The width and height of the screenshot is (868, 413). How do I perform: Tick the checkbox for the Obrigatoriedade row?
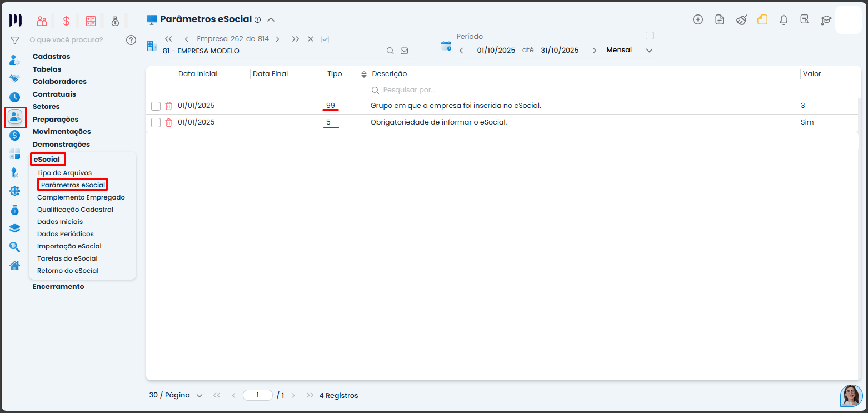(x=156, y=123)
